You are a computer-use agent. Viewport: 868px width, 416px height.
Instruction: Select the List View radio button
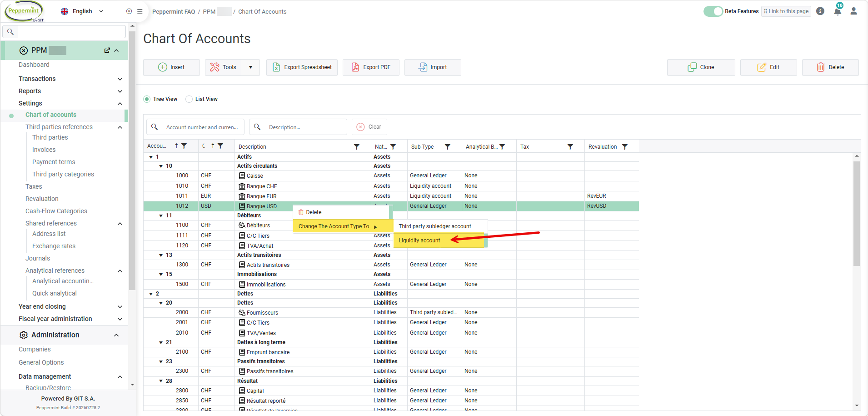[x=189, y=99]
